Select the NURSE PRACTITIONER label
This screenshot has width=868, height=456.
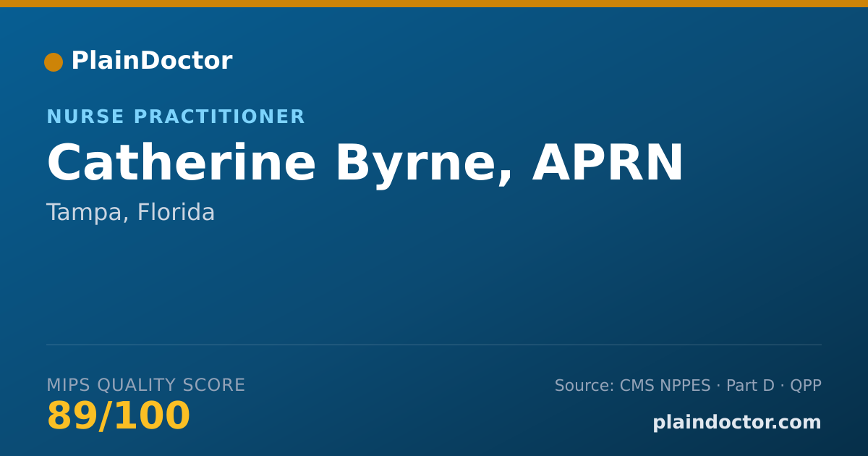tap(176, 117)
